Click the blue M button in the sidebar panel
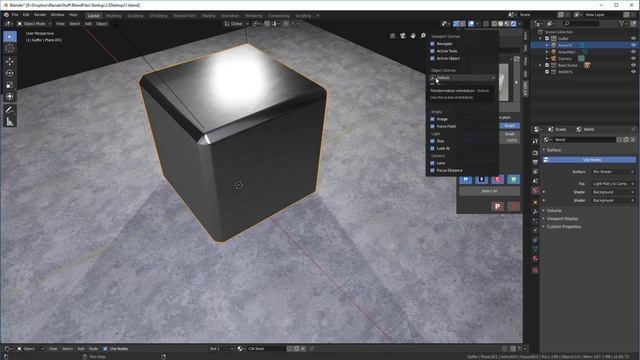Screen dimensions: 640x360 click(x=466, y=180)
